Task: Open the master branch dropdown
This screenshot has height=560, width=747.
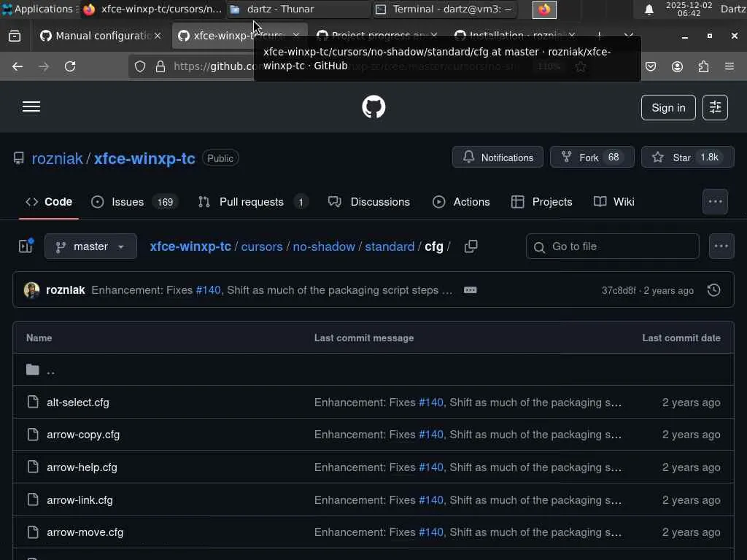Action: coord(90,246)
